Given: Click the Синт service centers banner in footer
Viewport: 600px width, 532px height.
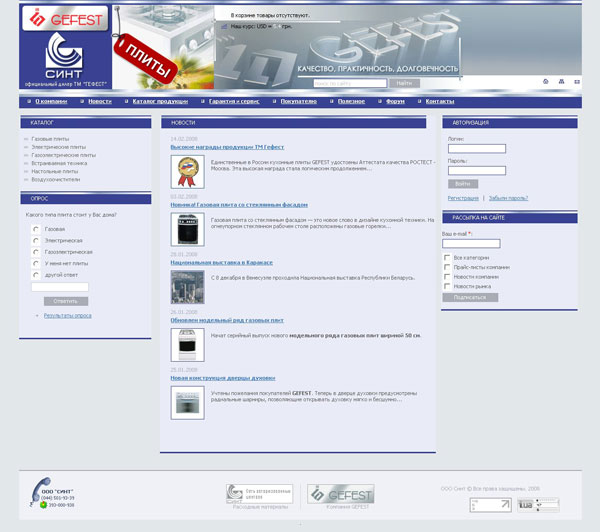Looking at the screenshot, I should [259, 494].
